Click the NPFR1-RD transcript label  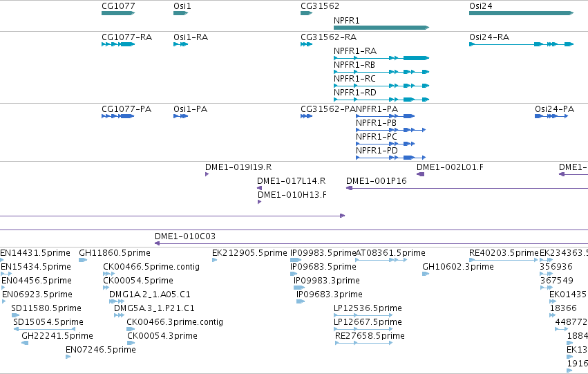(355, 93)
